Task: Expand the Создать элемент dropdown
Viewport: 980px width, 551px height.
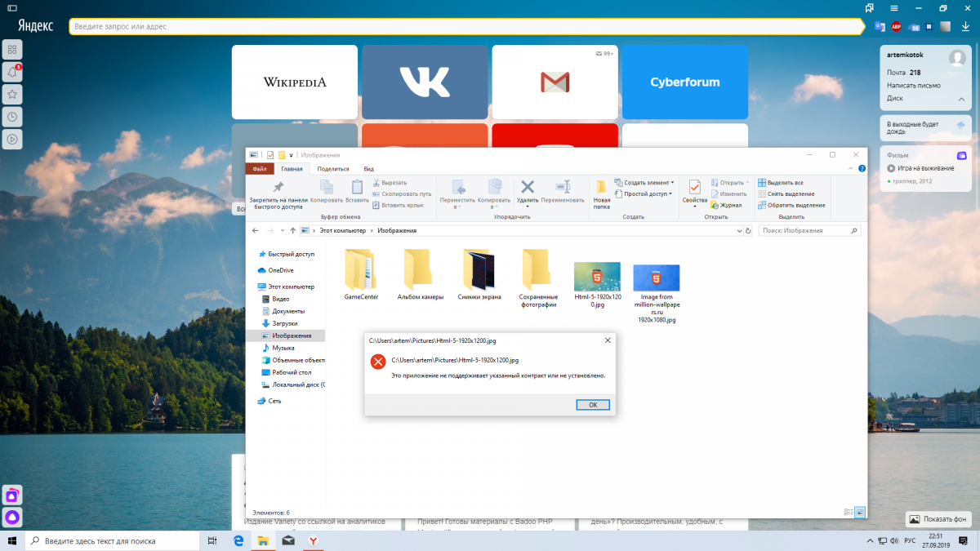Action: click(644, 183)
